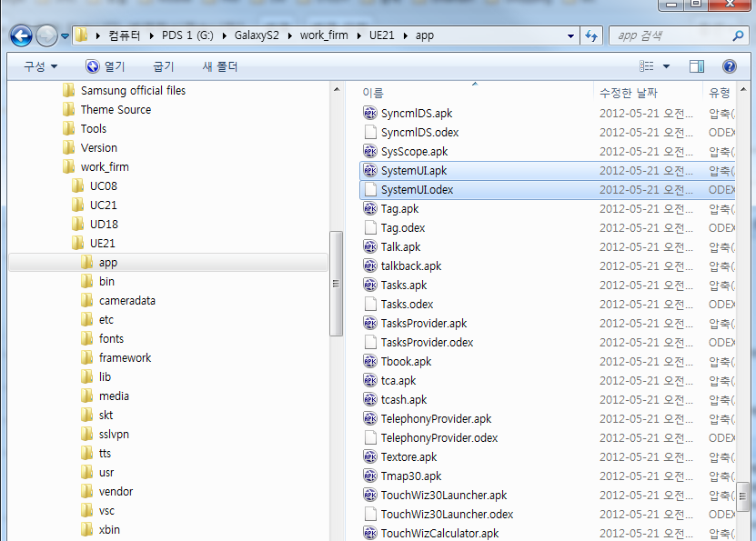Click the 열기 toolbar button
Screen dimensions: 756x541
(x=105, y=66)
